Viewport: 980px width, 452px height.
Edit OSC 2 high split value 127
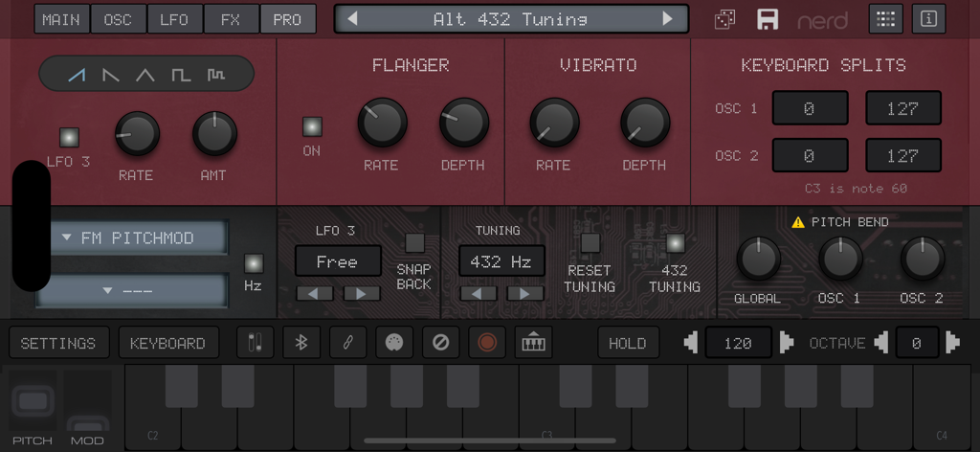point(903,155)
